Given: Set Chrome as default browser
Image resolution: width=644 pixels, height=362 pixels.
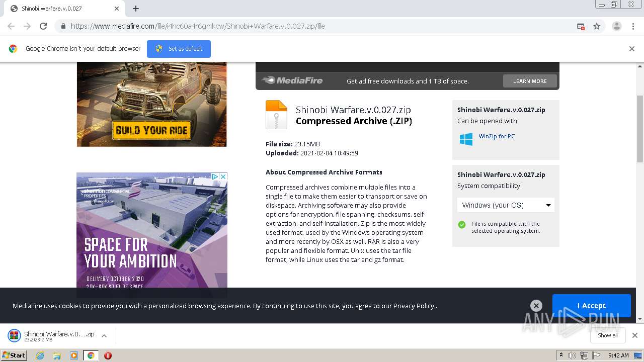Looking at the screenshot, I should [179, 49].
